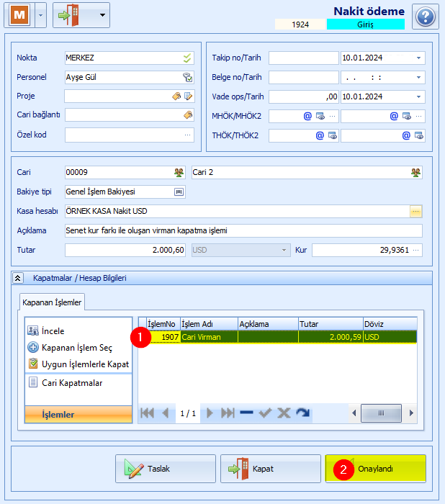Screen dimensions: 445x504
Task: Click the help question mark icon
Action: tap(425, 16)
